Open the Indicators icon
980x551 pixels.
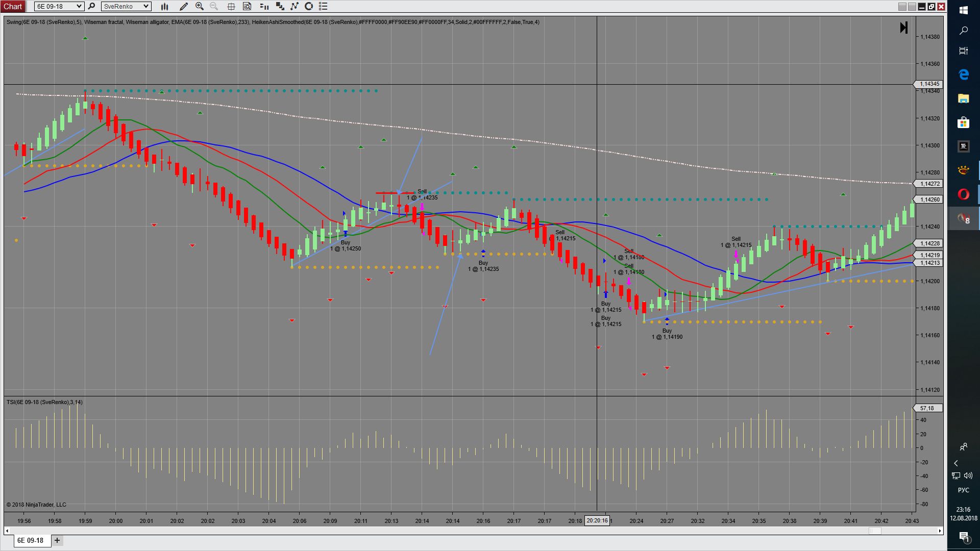point(295,6)
